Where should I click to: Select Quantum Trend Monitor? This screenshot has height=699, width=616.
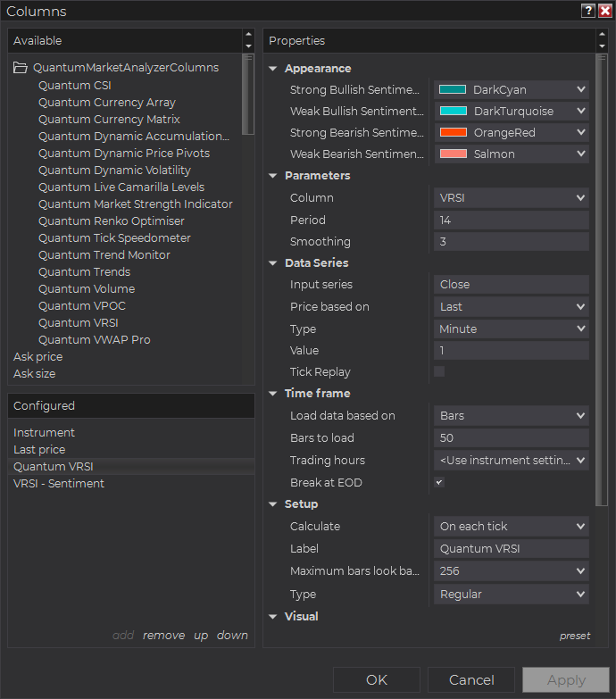pyautogui.click(x=104, y=255)
